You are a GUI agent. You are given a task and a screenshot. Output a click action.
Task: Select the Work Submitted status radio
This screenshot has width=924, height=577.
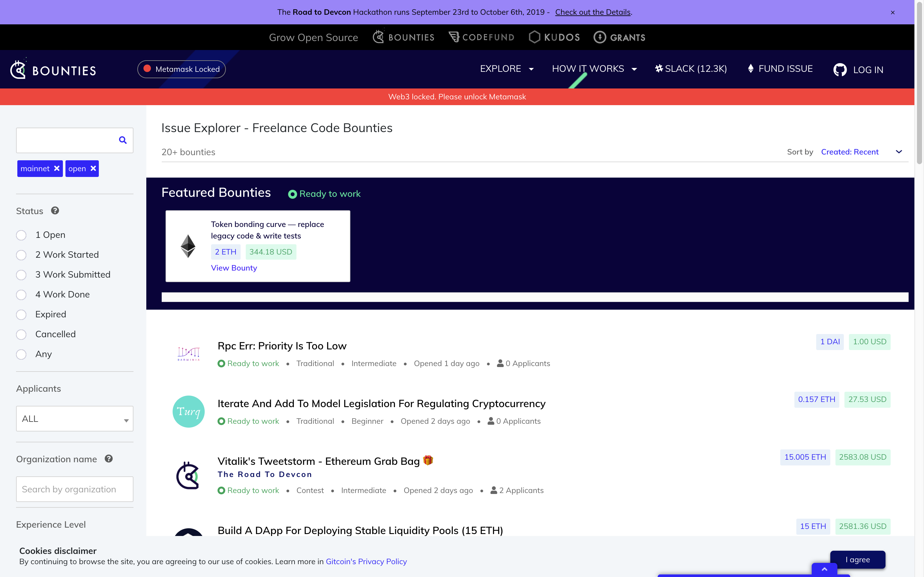coord(21,275)
